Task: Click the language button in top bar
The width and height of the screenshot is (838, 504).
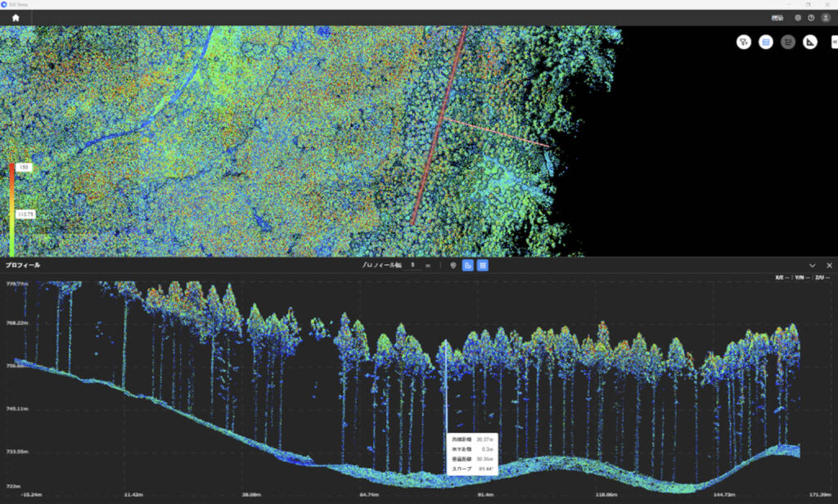Action: [777, 17]
